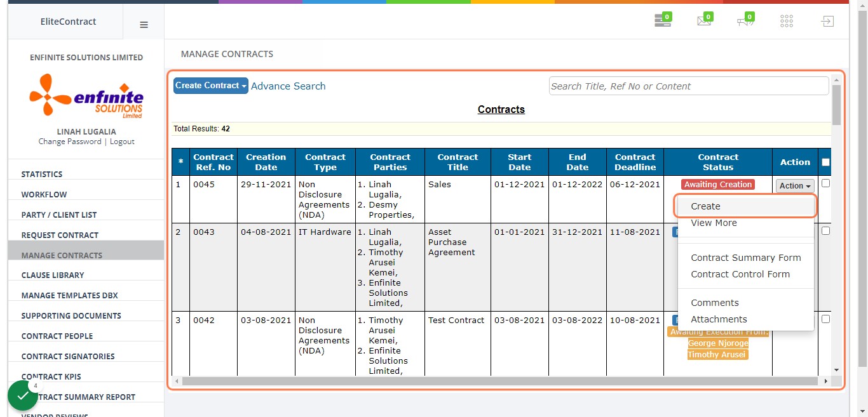Viewport: 868px width, 417px height.
Task: Open the mail envelope notifications icon
Action: tap(704, 20)
